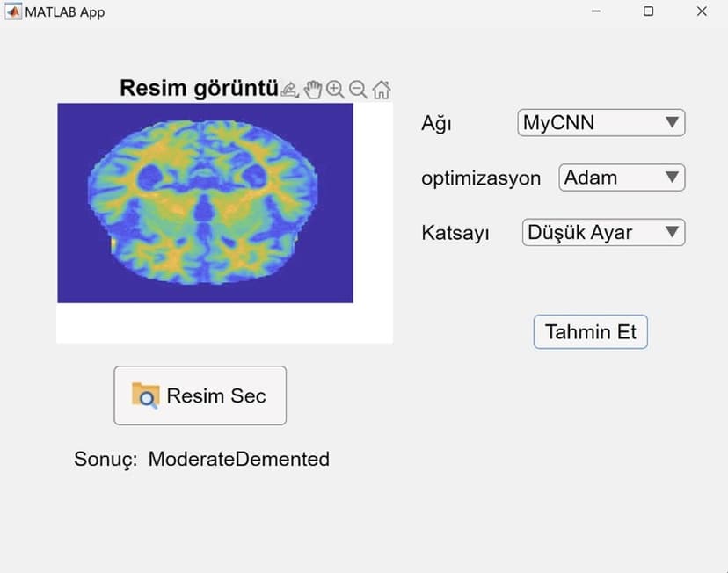
Task: Click the folder search icon on Resim Sec
Action: (145, 395)
